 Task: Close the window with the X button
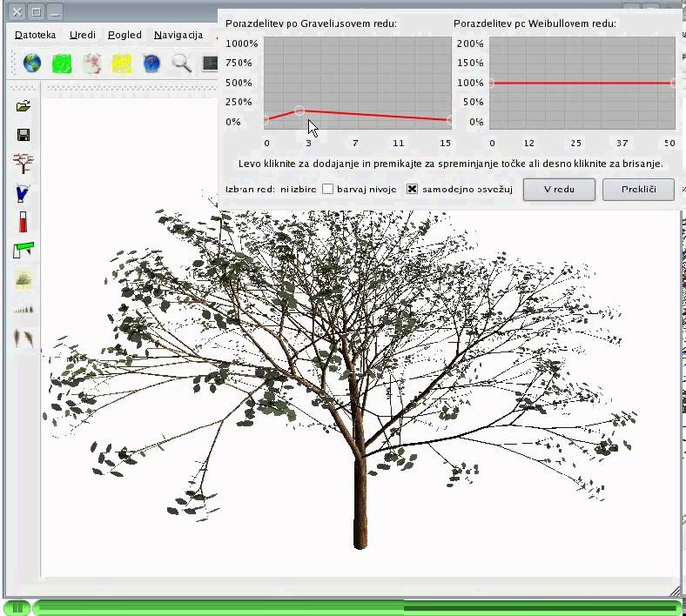17,12
